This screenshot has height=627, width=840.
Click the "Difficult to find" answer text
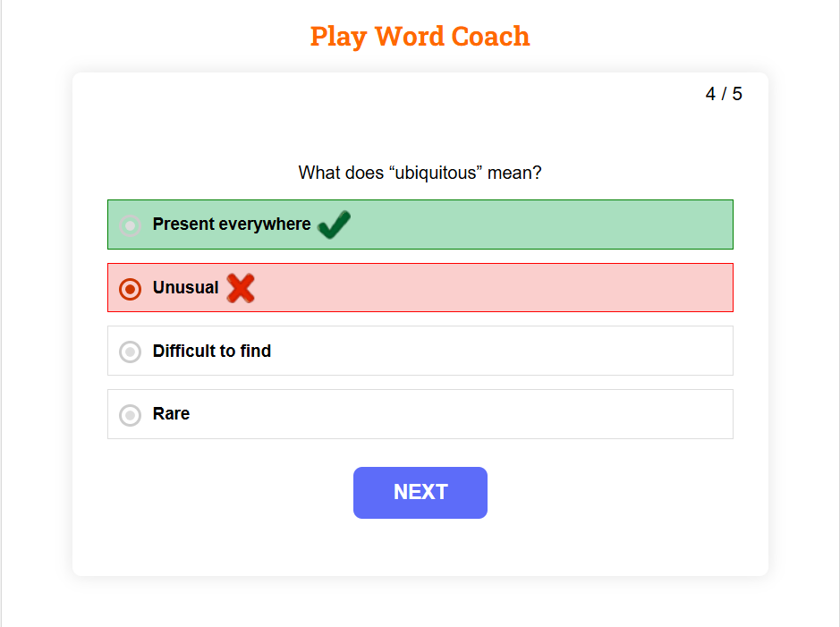point(212,352)
